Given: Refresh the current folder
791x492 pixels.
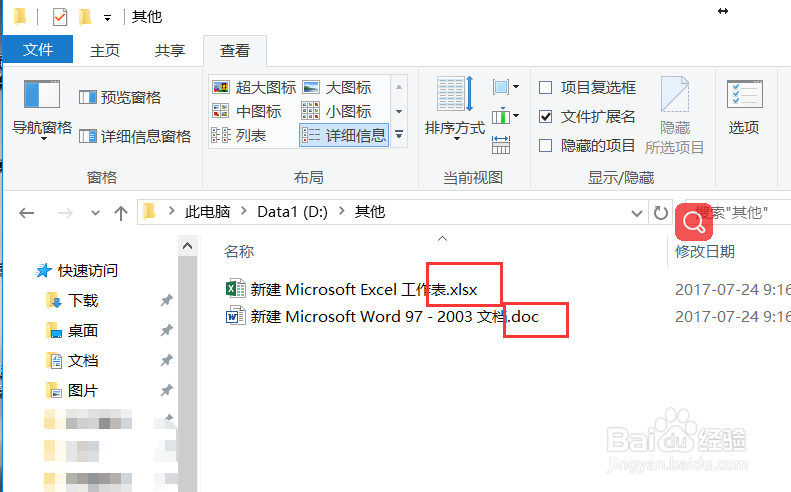Looking at the screenshot, I should (660, 212).
